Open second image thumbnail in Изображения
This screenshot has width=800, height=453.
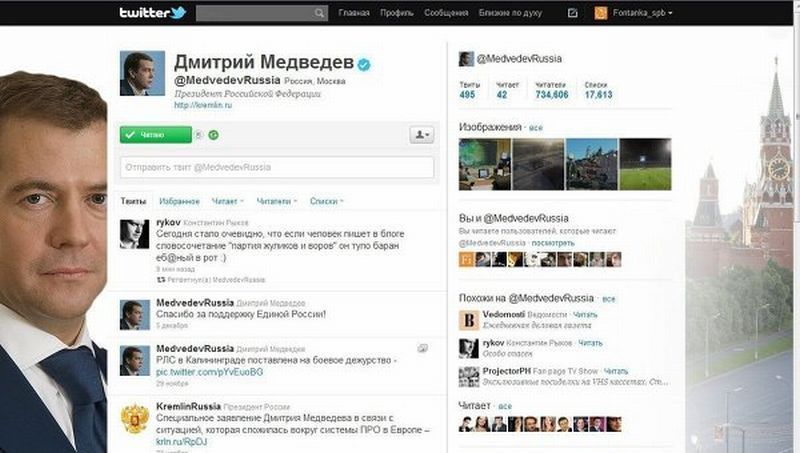(x=538, y=164)
